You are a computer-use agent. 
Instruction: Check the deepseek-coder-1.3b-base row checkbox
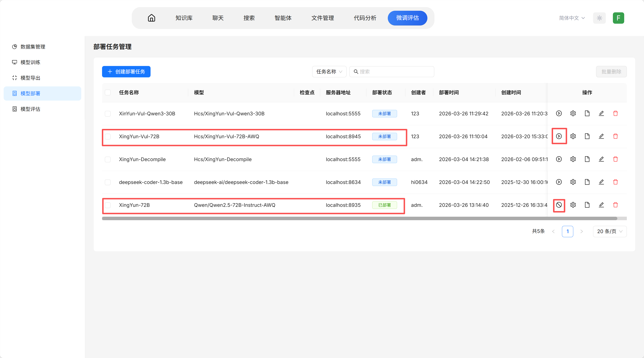(x=108, y=182)
